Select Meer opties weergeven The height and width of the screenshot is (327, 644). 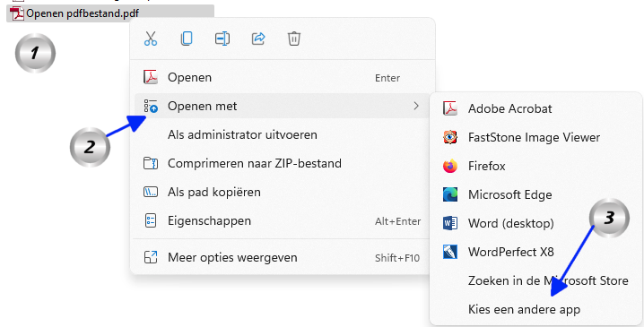[x=283, y=257]
